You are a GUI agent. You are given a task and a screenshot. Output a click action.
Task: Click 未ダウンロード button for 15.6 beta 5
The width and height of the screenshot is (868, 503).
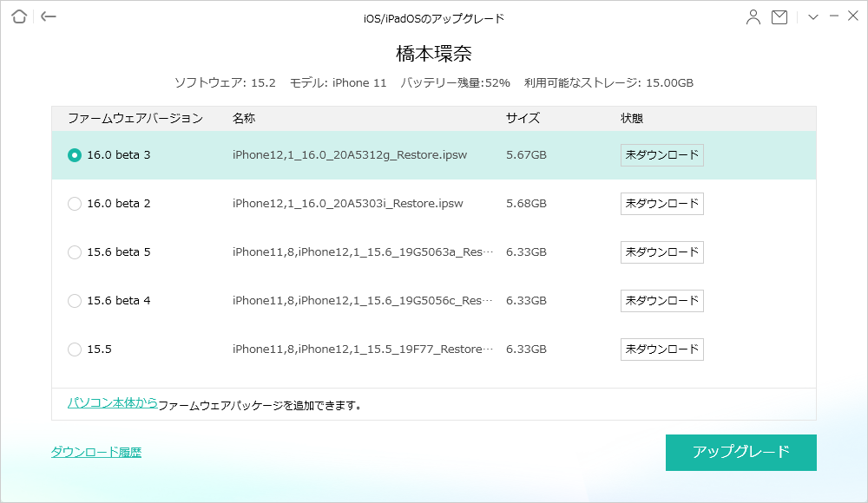tap(662, 252)
